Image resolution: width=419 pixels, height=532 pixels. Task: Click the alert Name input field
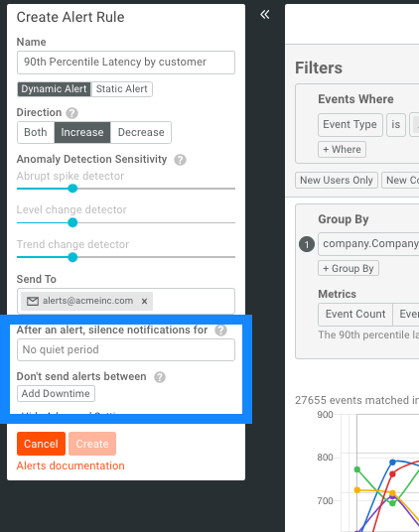pyautogui.click(x=126, y=63)
